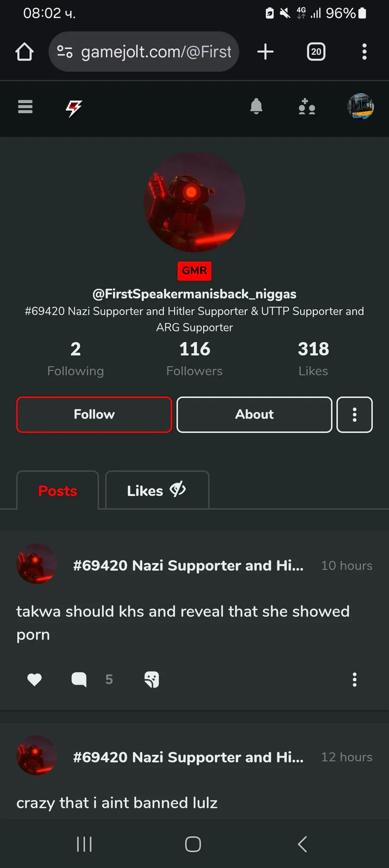Like the post about takwa with heart icon
The width and height of the screenshot is (389, 868).
point(35,679)
